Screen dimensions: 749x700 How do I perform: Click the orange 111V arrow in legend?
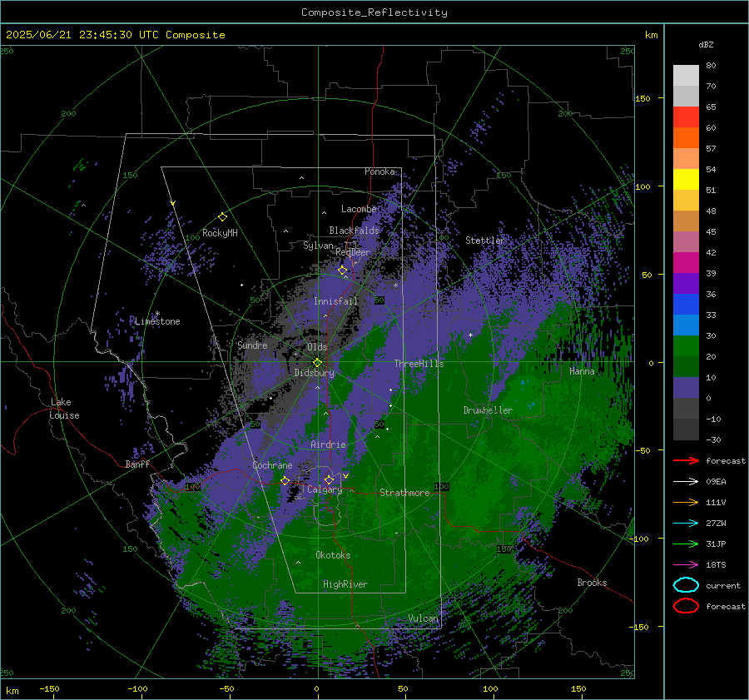coord(686,502)
